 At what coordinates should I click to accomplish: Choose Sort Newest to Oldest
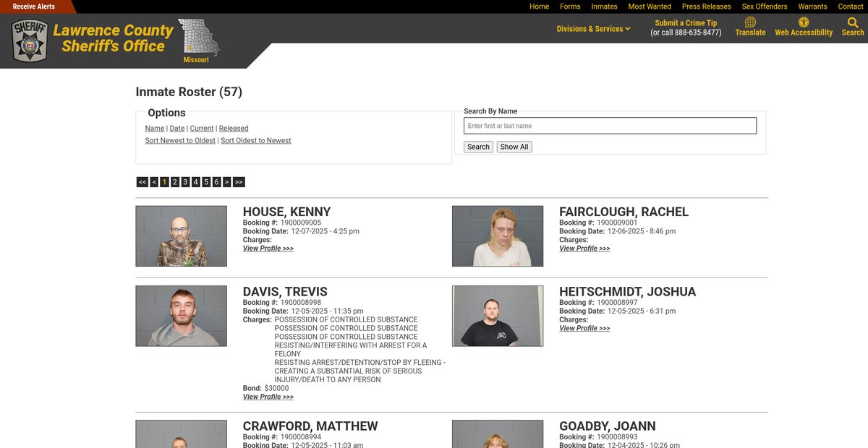pyautogui.click(x=180, y=141)
